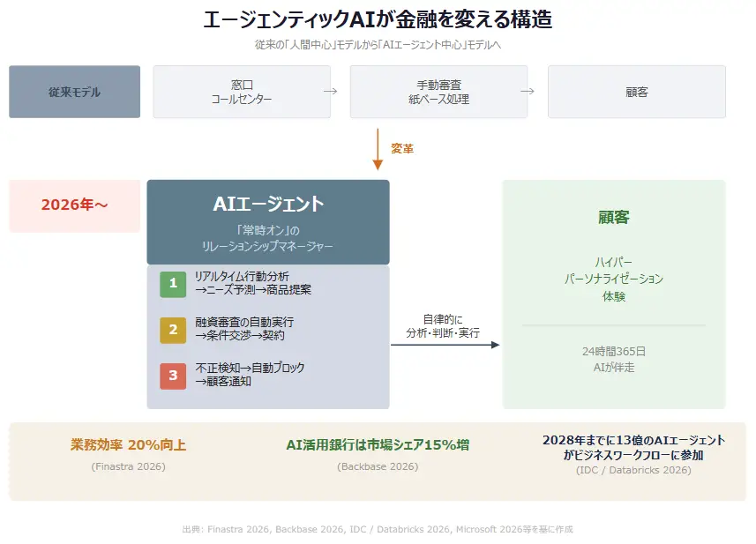The image size is (756, 544).
Task: Click the AIエージェント header panel
Action: 268,221
